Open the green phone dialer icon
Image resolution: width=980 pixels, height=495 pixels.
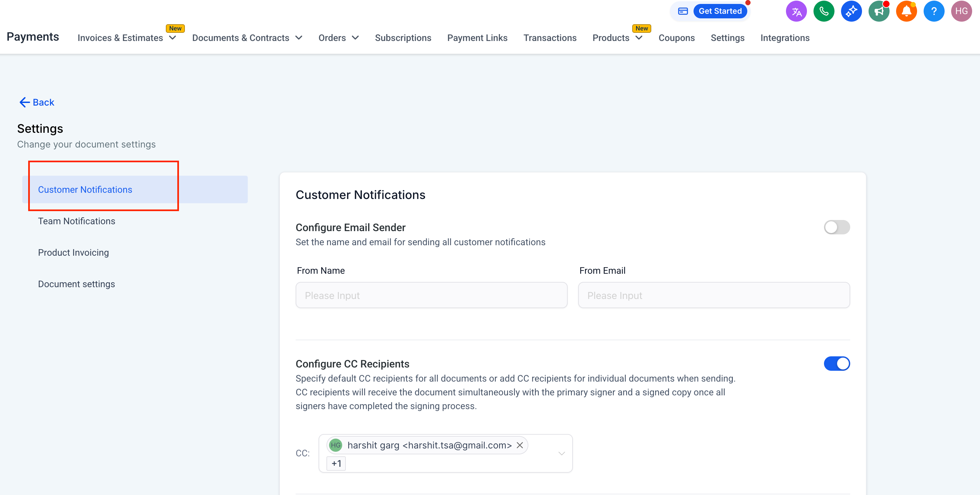click(824, 11)
